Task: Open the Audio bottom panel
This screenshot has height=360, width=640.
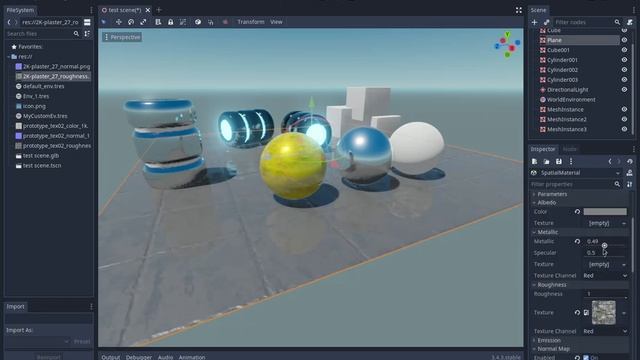Action: (x=165, y=357)
